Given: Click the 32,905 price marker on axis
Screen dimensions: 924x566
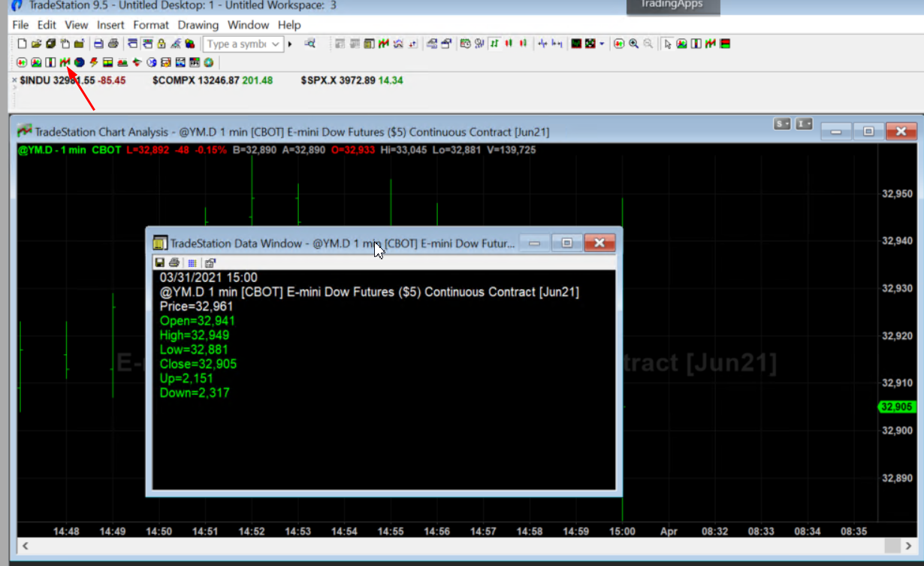Looking at the screenshot, I should click(895, 407).
